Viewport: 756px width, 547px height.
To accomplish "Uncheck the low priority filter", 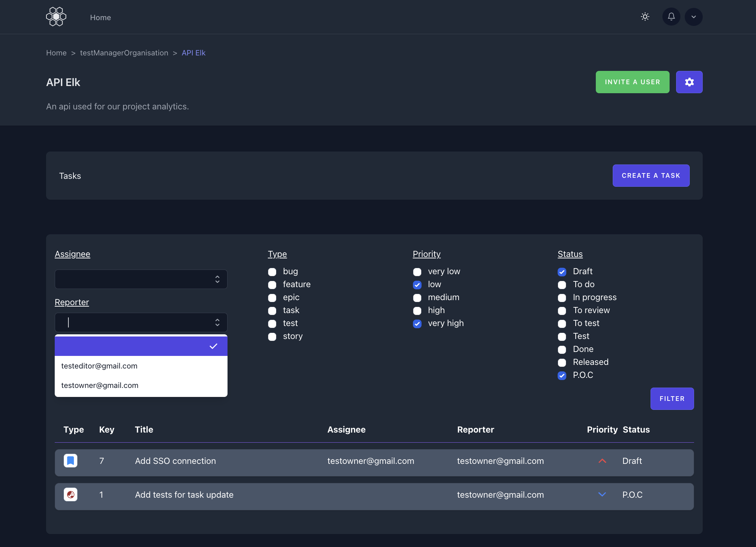I will point(417,285).
